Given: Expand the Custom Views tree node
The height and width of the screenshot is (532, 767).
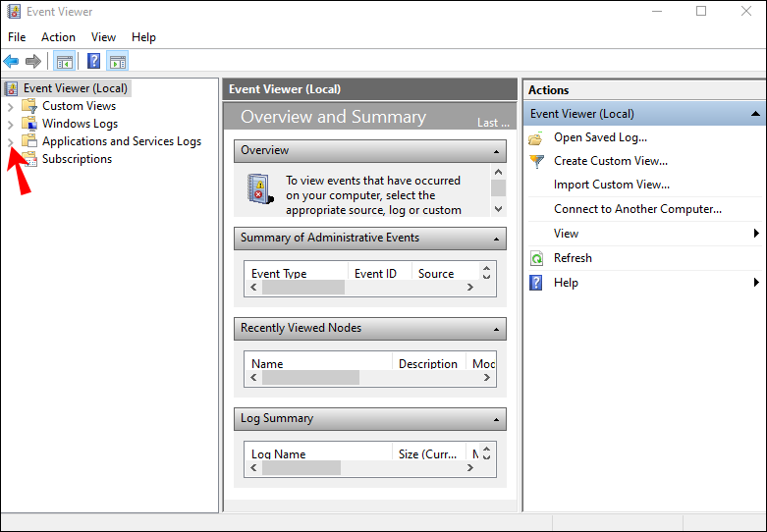Looking at the screenshot, I should [x=11, y=106].
